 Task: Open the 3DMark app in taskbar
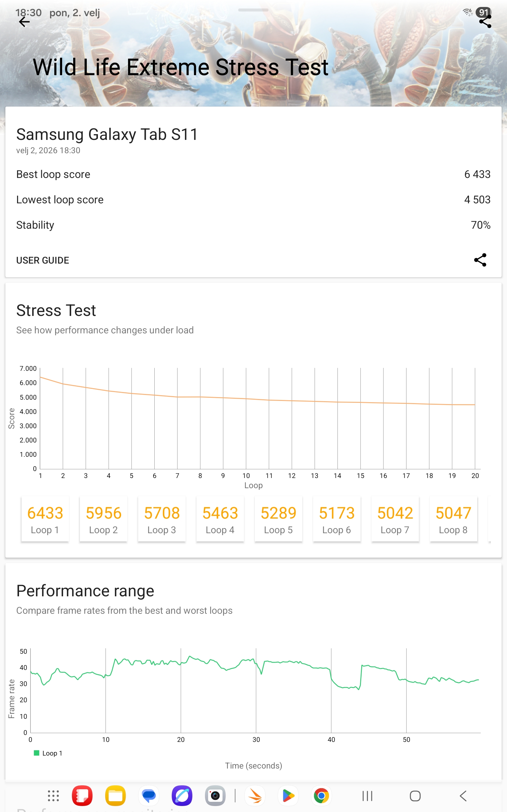[x=255, y=796]
